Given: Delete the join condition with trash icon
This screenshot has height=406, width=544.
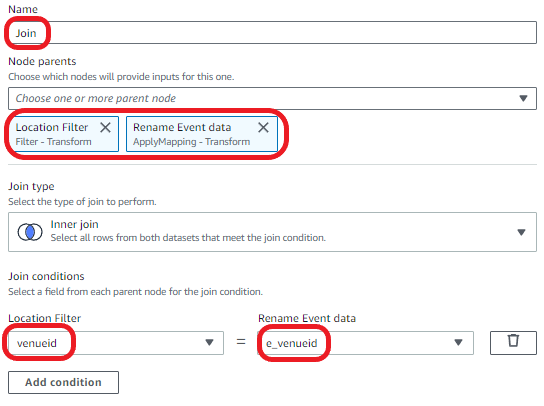Looking at the screenshot, I should [x=513, y=342].
